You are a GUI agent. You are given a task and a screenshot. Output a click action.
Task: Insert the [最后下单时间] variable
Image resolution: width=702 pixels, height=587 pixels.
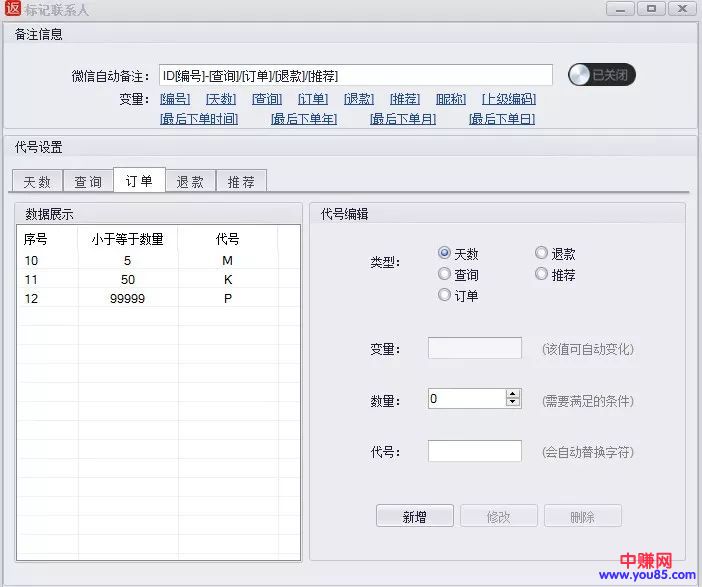pos(198,119)
